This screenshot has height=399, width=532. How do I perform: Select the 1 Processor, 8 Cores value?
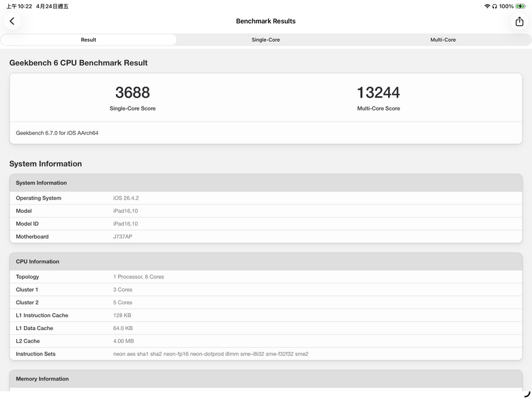coord(138,276)
